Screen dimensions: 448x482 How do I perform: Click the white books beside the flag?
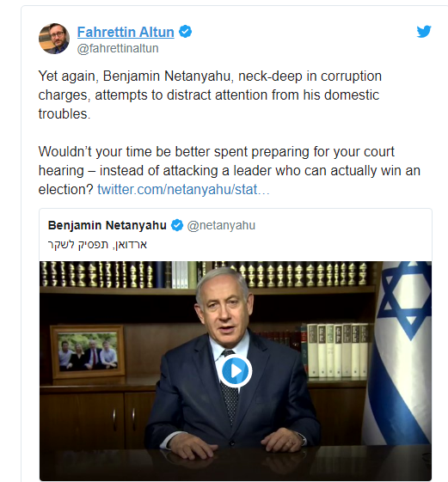[x=338, y=351]
